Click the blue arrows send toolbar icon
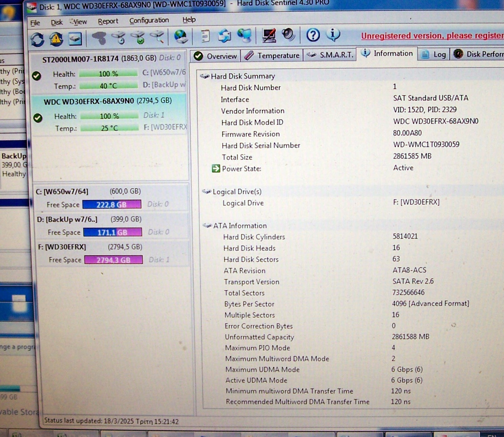Image resolution: width=504 pixels, height=437 pixels. coord(224,36)
